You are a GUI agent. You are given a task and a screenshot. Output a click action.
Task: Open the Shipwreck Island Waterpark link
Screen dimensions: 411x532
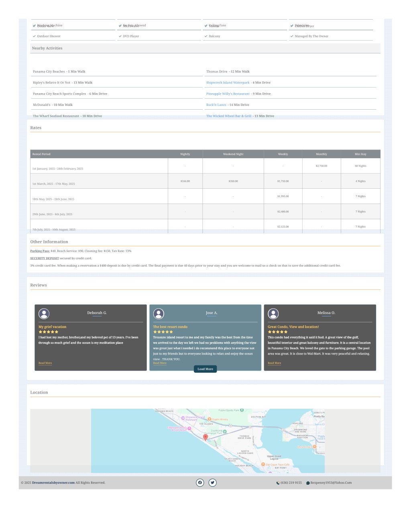(x=228, y=83)
